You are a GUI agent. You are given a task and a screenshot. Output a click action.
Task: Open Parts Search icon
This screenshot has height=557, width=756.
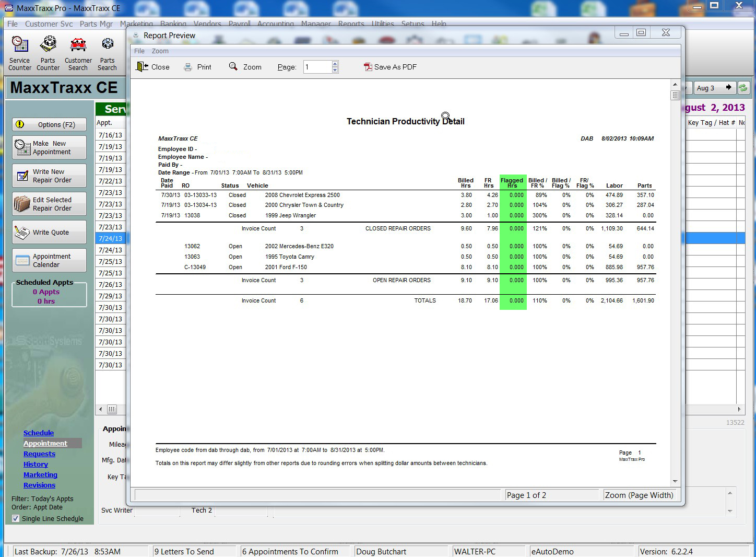(107, 53)
